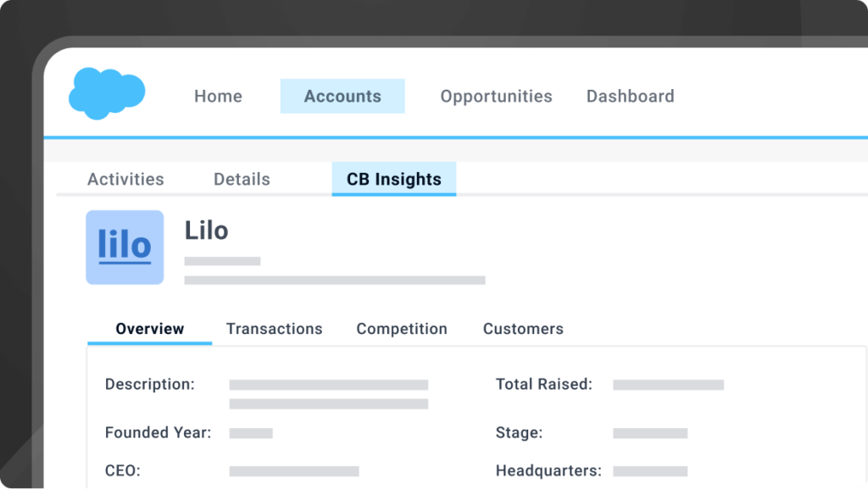View the Customers sub-tab
868x489 pixels.
(x=523, y=329)
